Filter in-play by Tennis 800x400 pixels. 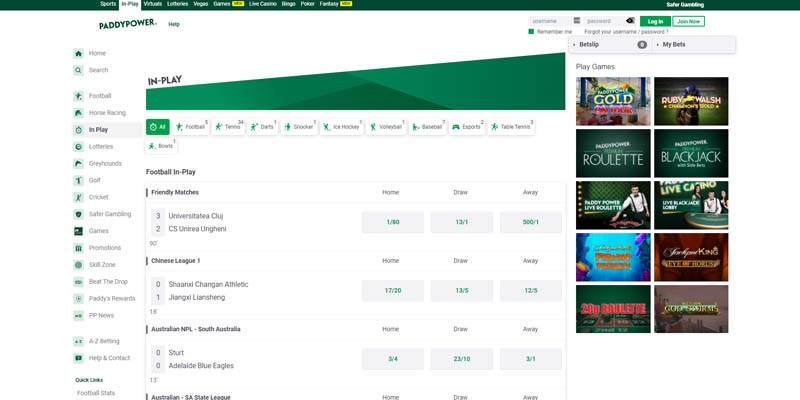point(229,127)
